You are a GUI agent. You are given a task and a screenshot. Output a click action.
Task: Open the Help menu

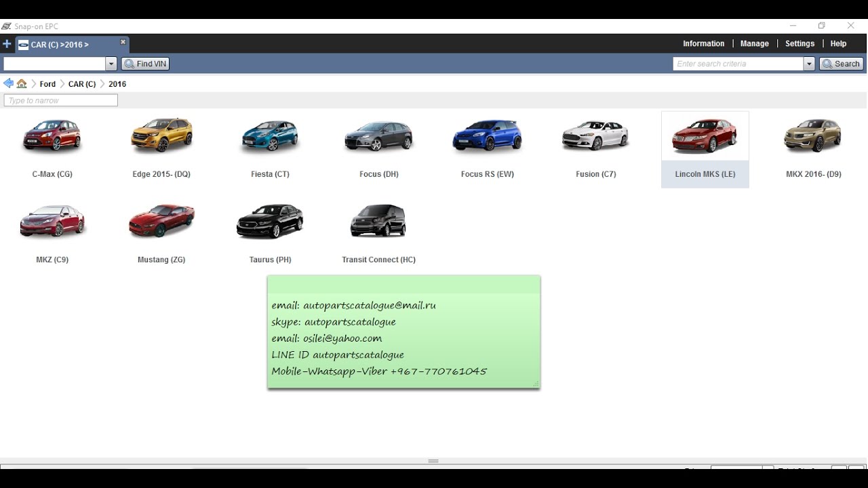coord(838,43)
